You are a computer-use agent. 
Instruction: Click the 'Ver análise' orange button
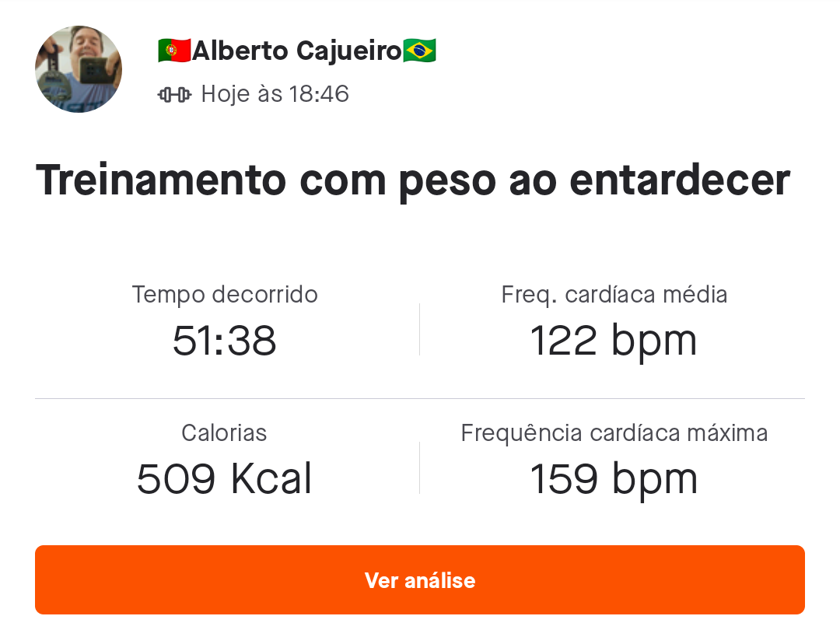pyautogui.click(x=420, y=579)
